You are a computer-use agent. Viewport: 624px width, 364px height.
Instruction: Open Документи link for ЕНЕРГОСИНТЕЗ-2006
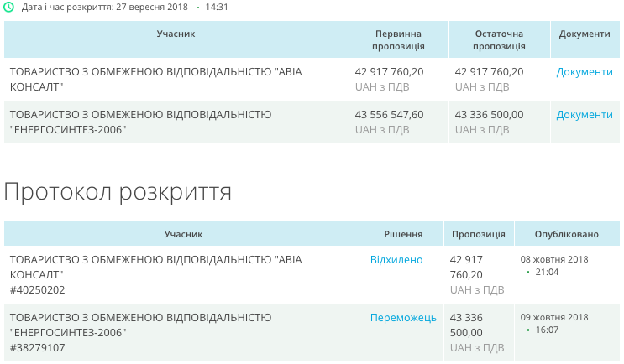[585, 115]
